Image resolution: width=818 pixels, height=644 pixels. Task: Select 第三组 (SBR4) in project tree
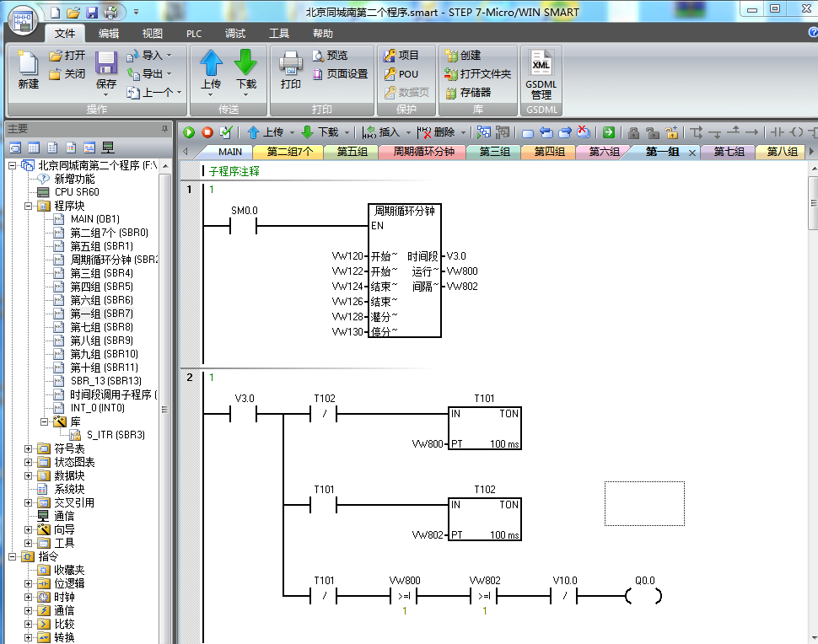(101, 273)
